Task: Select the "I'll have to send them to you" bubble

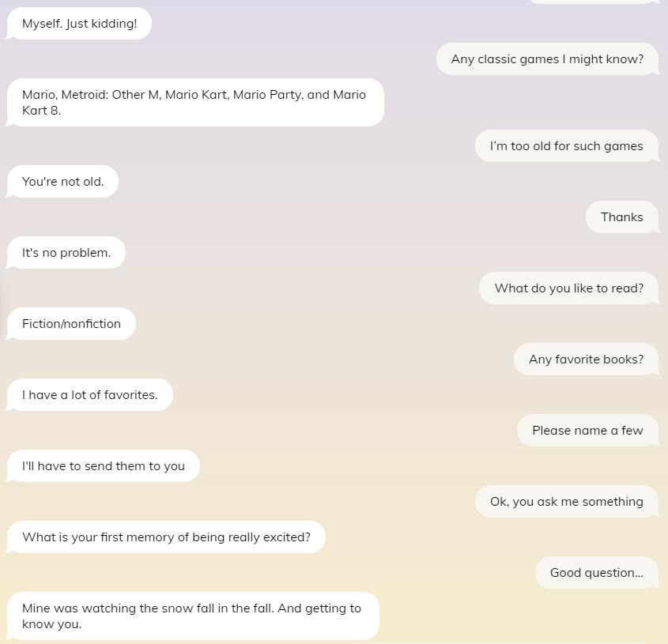Action: point(103,465)
